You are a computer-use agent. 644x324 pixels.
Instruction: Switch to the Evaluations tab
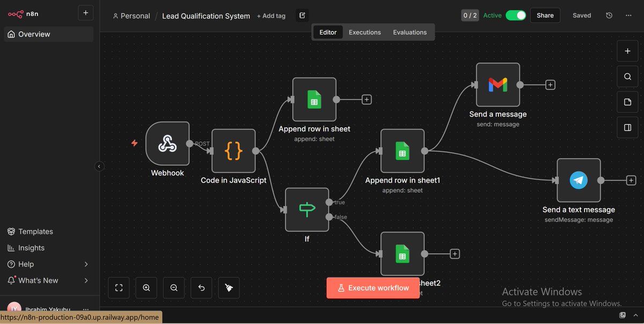[x=410, y=32]
